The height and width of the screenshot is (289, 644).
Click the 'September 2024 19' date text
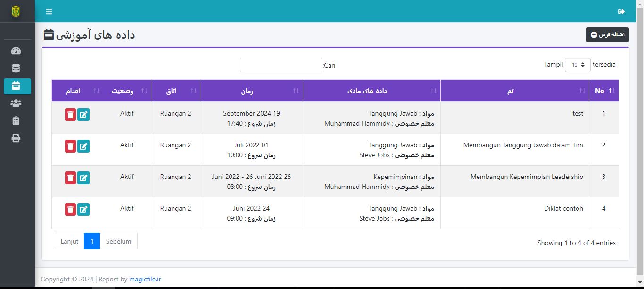click(251, 113)
